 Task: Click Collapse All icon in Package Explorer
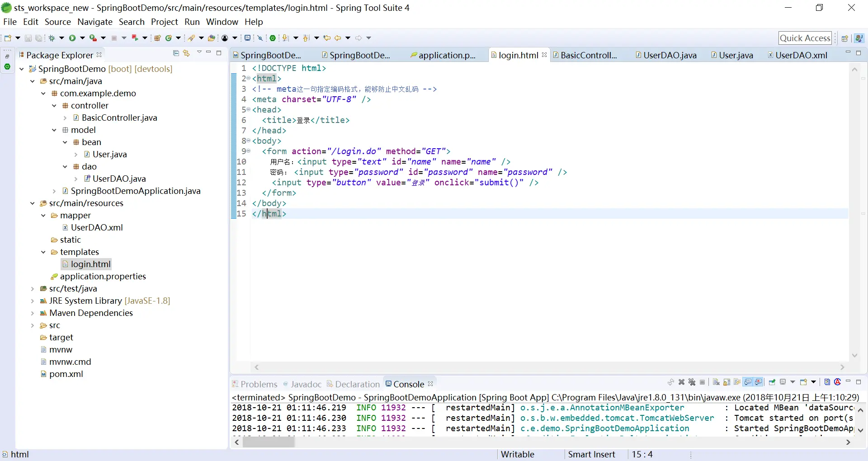pos(176,53)
